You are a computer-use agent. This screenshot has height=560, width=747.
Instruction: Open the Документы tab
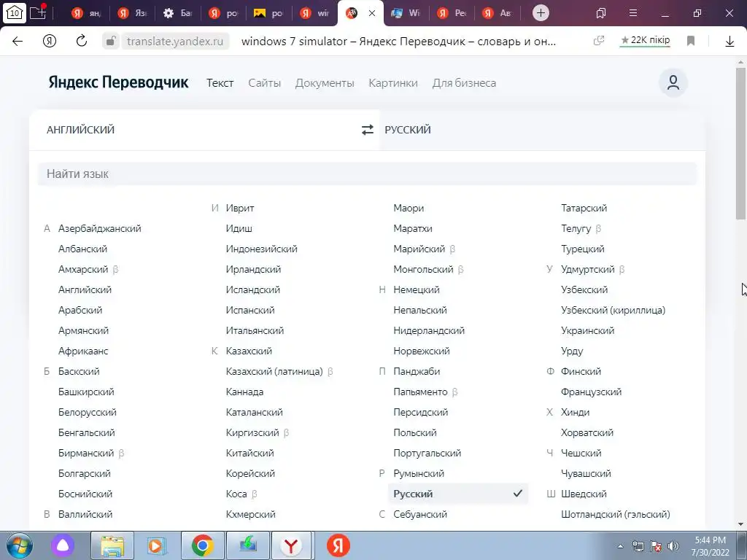click(x=325, y=83)
